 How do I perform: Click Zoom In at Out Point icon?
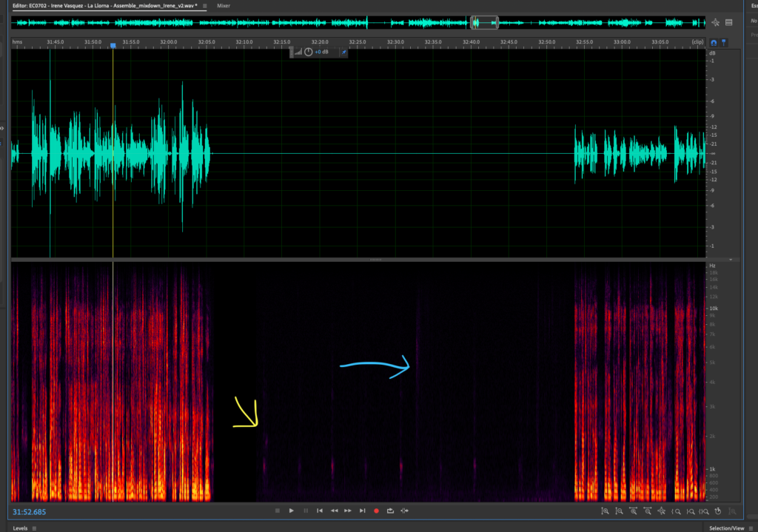tap(691, 511)
